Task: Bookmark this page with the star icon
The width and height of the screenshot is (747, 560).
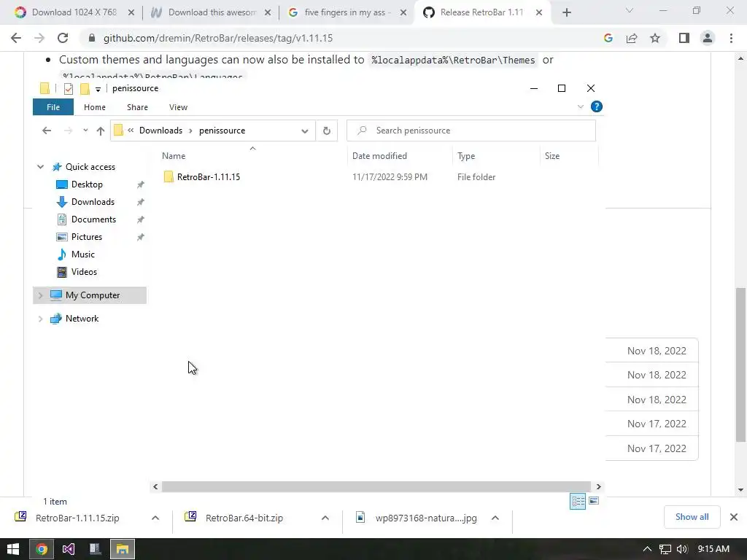Action: click(x=655, y=38)
